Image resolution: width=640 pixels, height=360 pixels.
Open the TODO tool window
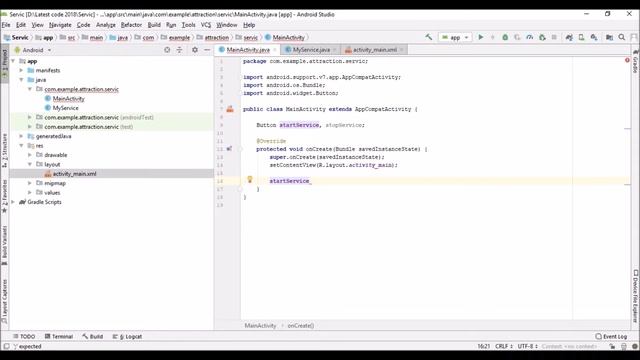point(24,336)
